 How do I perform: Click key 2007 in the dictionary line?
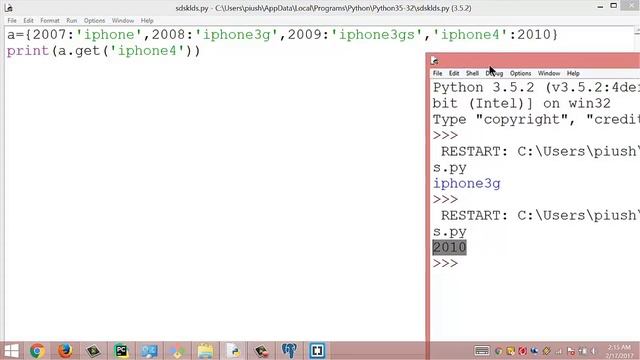(x=49, y=35)
